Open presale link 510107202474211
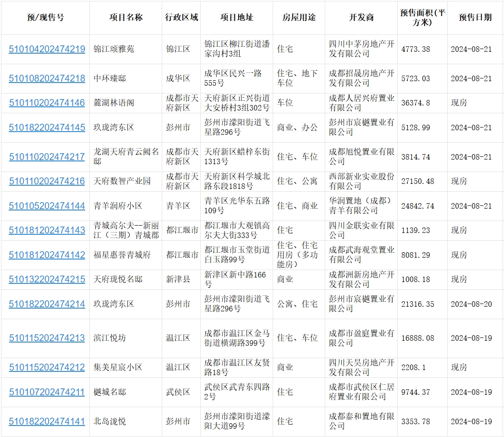This screenshot has width=504, height=437. pos(47,392)
